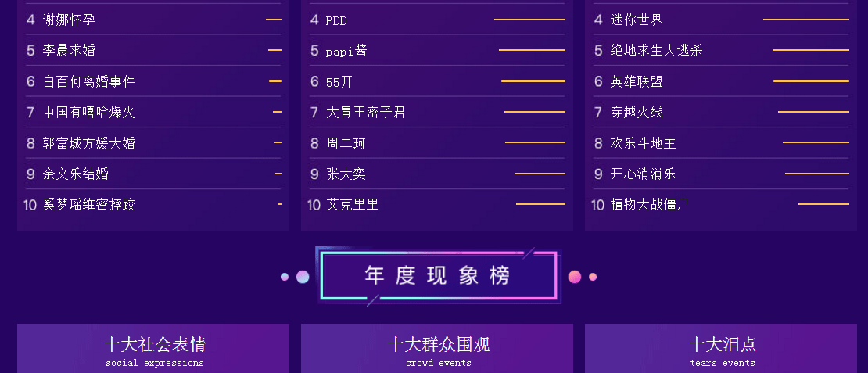This screenshot has height=373, width=868.
Task: Open the 十大社会表情 tab
Action: pyautogui.click(x=153, y=349)
